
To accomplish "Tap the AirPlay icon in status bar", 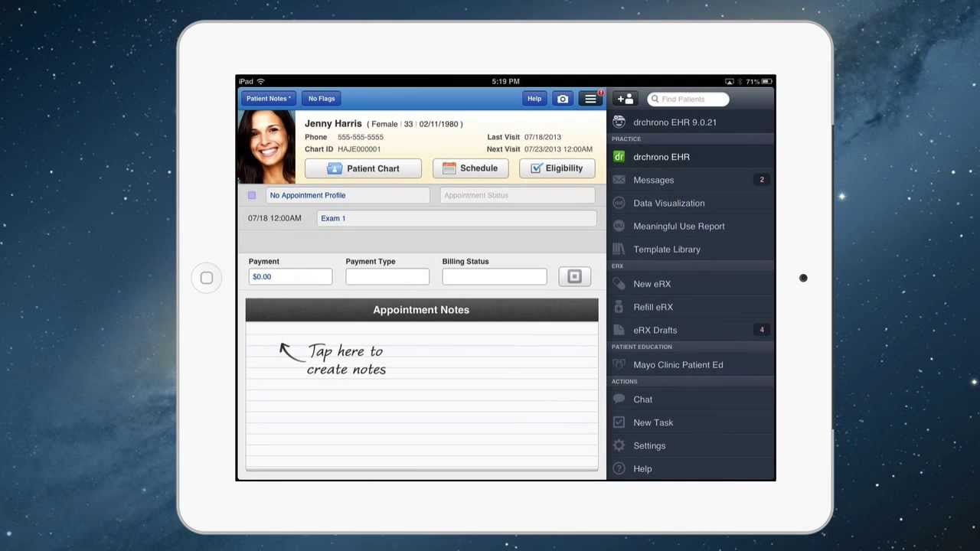I will (730, 81).
